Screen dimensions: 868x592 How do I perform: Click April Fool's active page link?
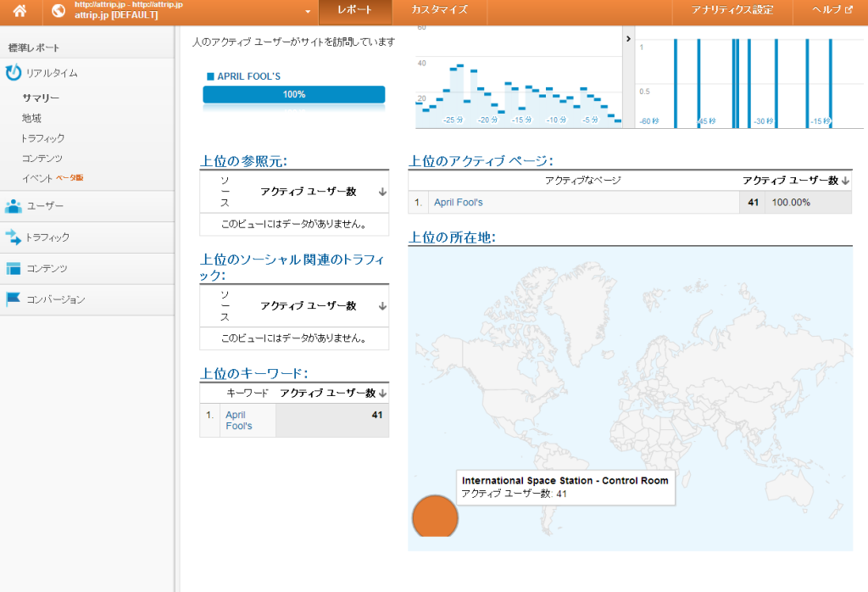458,203
